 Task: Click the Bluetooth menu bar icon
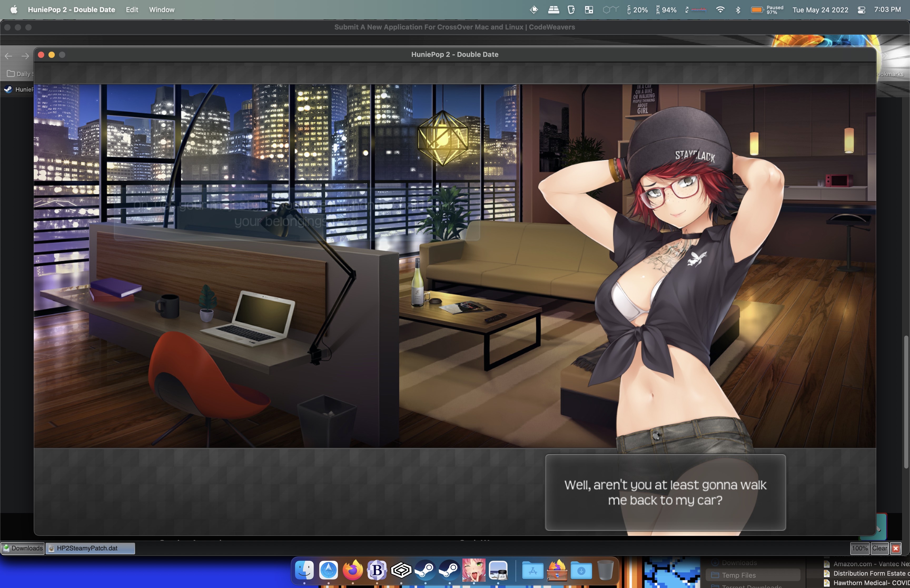[x=738, y=9]
